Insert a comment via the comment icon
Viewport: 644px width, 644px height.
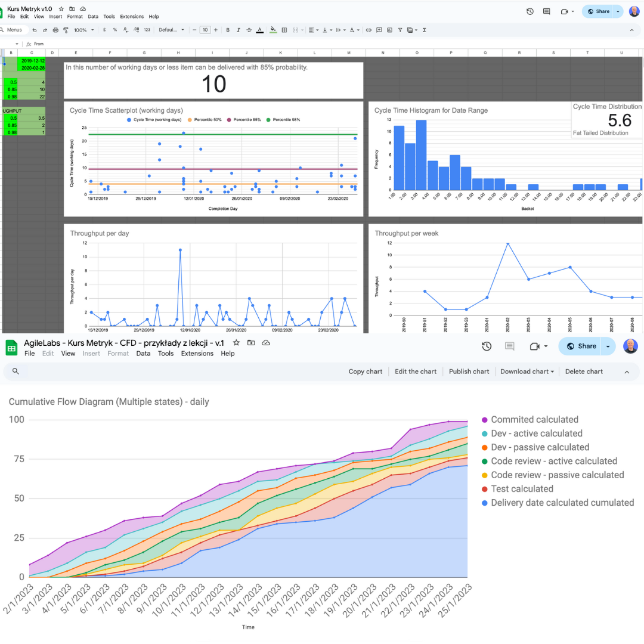[379, 30]
